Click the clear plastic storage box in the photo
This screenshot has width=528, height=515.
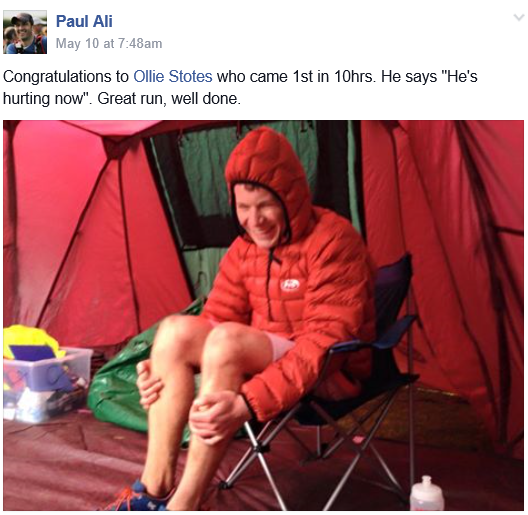pyautogui.click(x=46, y=384)
